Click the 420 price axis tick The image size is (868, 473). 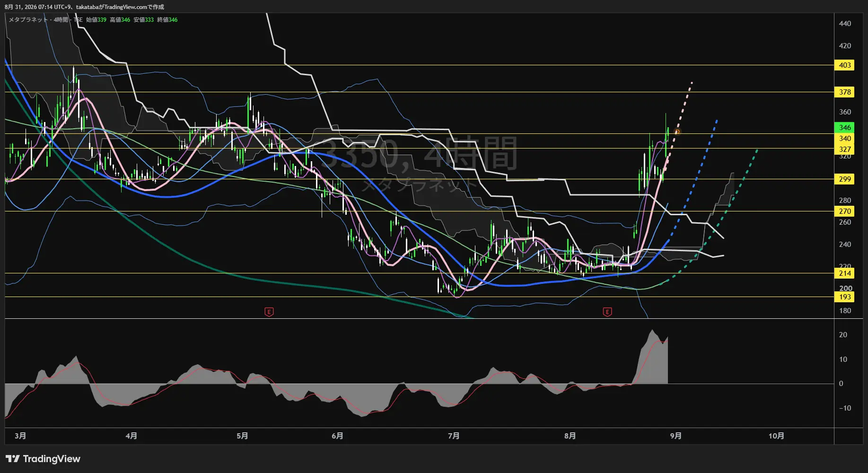pos(845,46)
